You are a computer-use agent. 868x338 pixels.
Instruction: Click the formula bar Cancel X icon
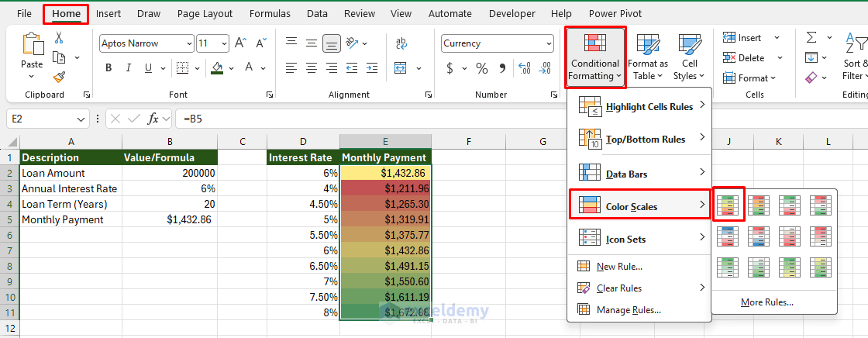coord(115,118)
